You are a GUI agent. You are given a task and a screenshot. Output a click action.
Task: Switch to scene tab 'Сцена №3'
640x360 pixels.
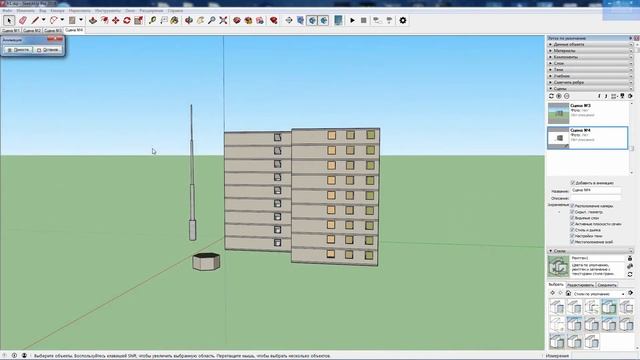click(52, 30)
